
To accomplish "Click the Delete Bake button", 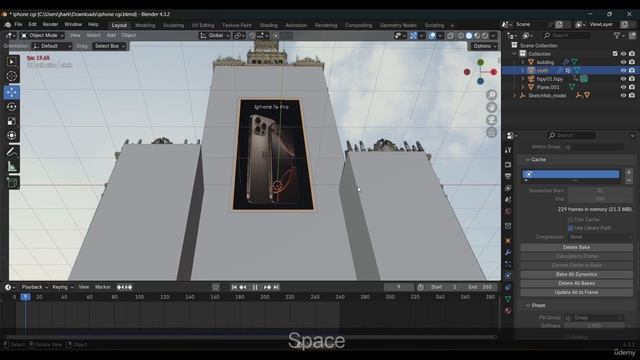I will tap(576, 247).
